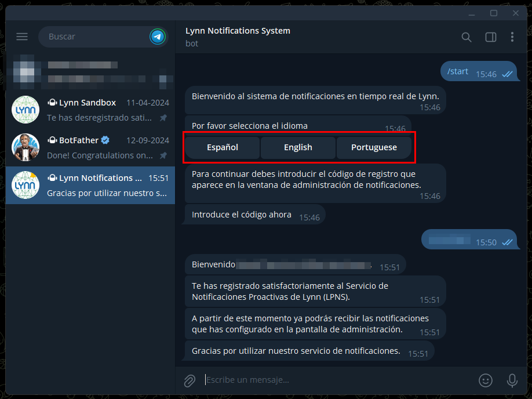The width and height of the screenshot is (532, 399).
Task: Attach a file with the paperclip icon
Action: pos(190,380)
